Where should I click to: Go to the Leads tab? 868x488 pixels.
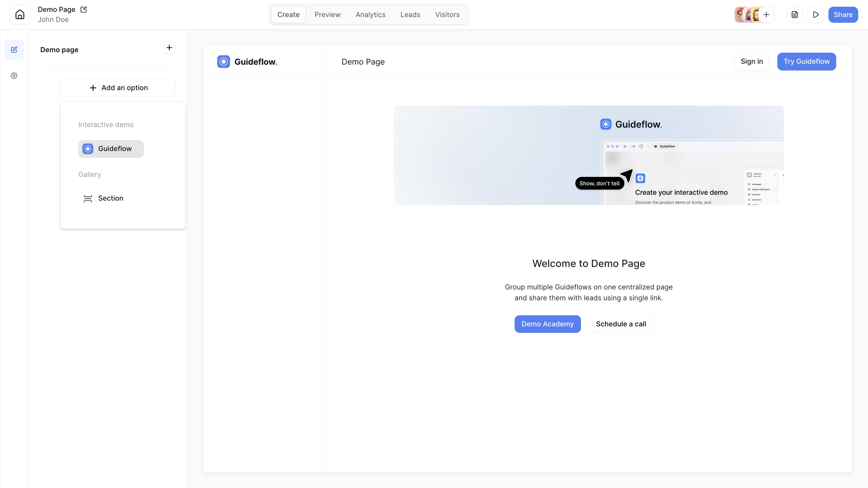410,14
